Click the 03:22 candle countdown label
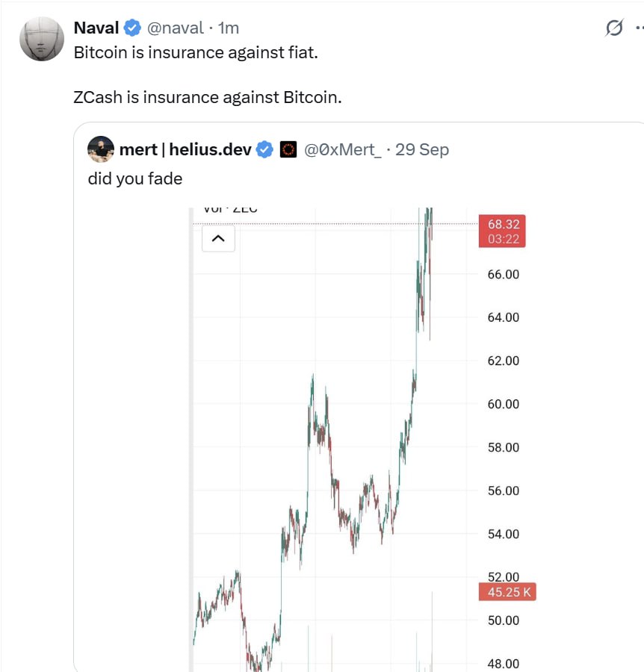Screen dimensions: 644x672 pyautogui.click(x=504, y=239)
